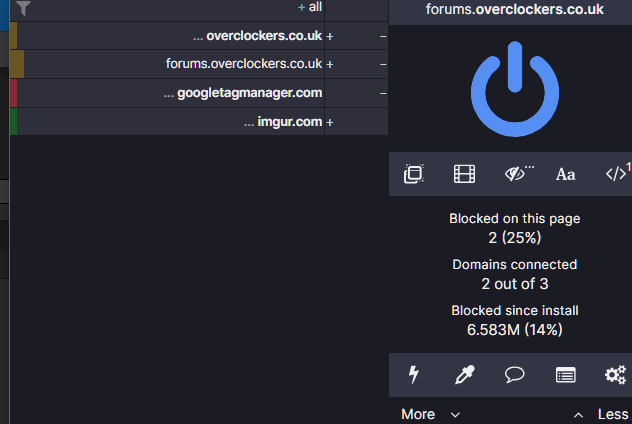This screenshot has width=632, height=424.
Task: Toggle uBlock power button for this site
Action: [x=514, y=88]
